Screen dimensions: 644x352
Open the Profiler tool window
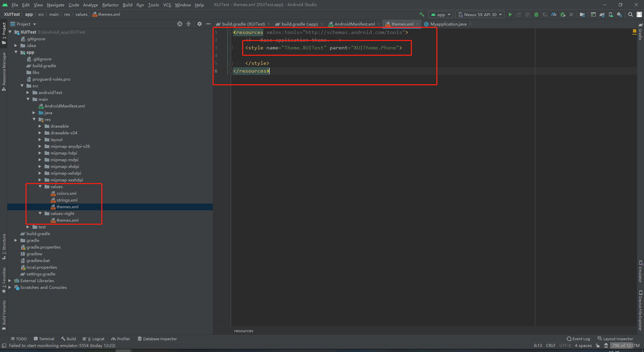[x=120, y=339]
